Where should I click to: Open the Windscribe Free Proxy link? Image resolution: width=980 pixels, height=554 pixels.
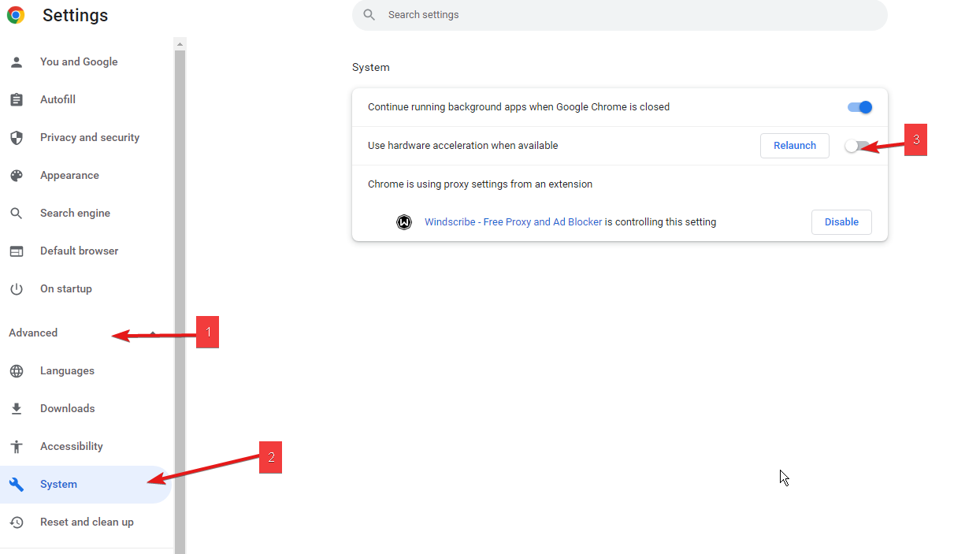[513, 221]
